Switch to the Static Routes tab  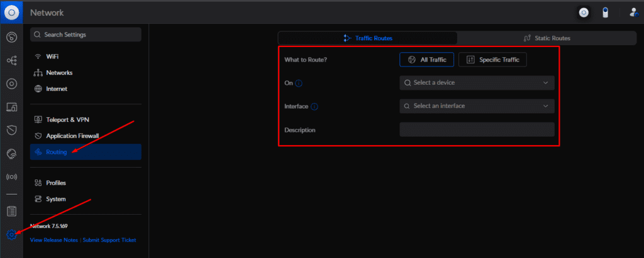(547, 38)
